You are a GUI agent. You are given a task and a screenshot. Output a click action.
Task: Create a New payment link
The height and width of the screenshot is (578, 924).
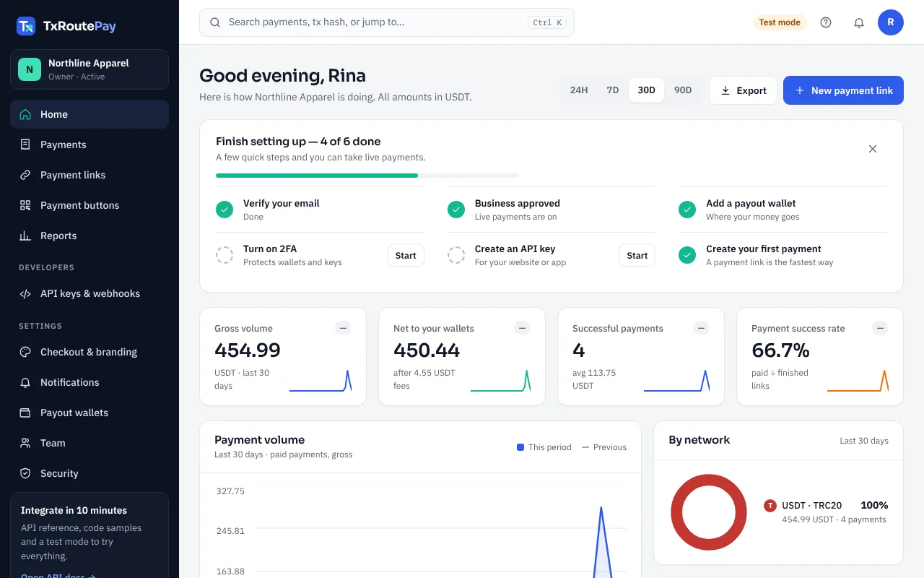pyautogui.click(x=843, y=90)
